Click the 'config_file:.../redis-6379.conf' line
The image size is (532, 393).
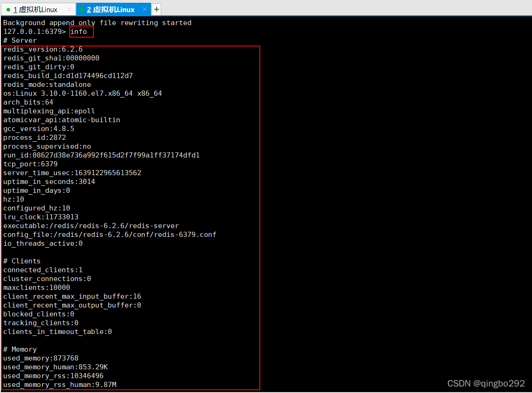110,234
